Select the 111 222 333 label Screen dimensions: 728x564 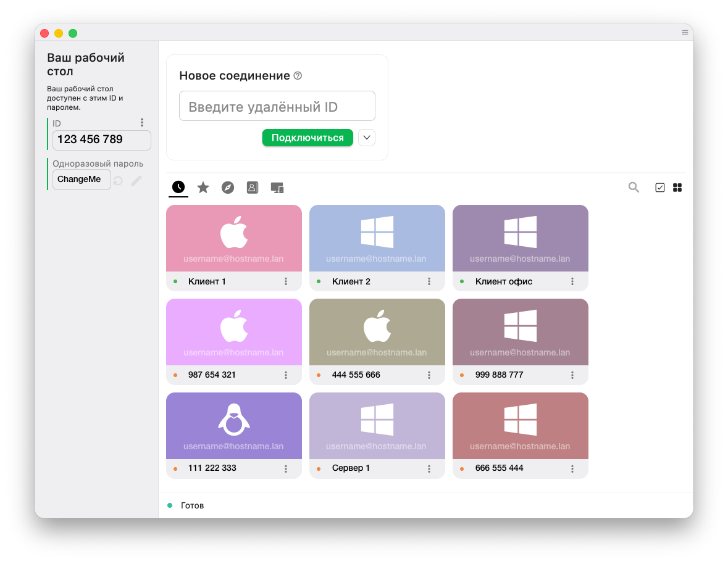[212, 468]
